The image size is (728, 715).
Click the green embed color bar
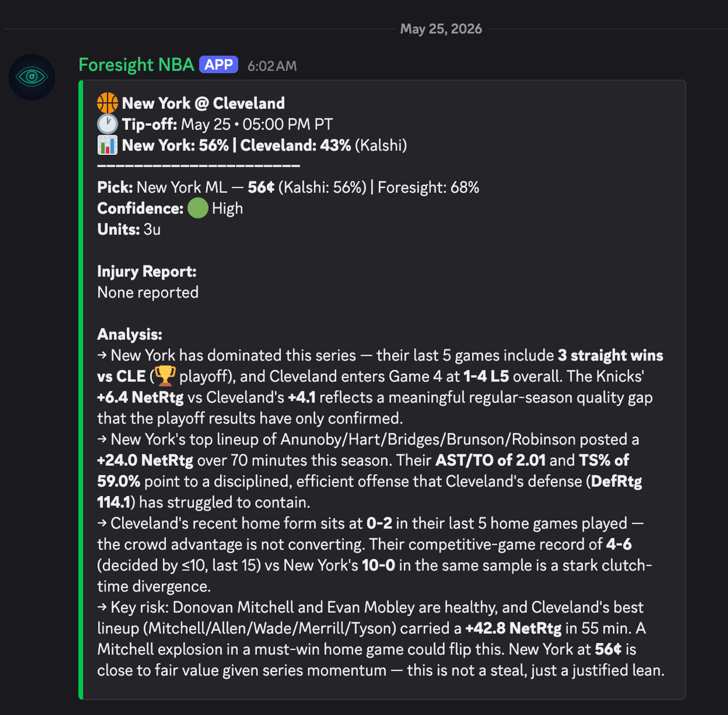click(81, 390)
